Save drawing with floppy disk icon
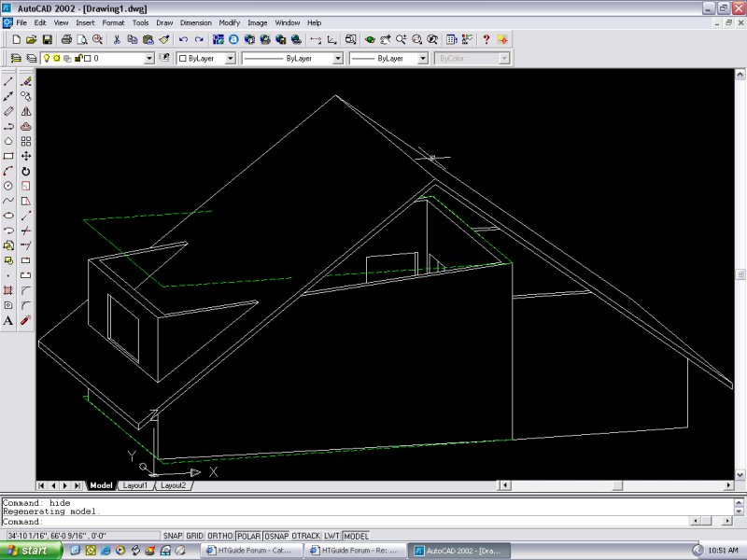747x560 pixels. click(48, 39)
